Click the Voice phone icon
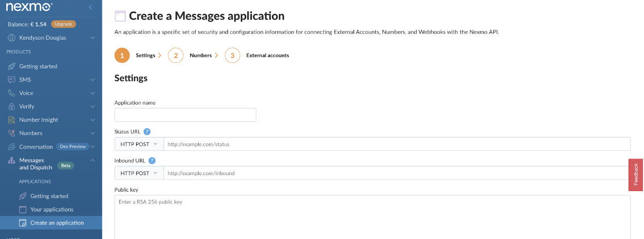Viewport: 644px width, 239px height. [11, 93]
